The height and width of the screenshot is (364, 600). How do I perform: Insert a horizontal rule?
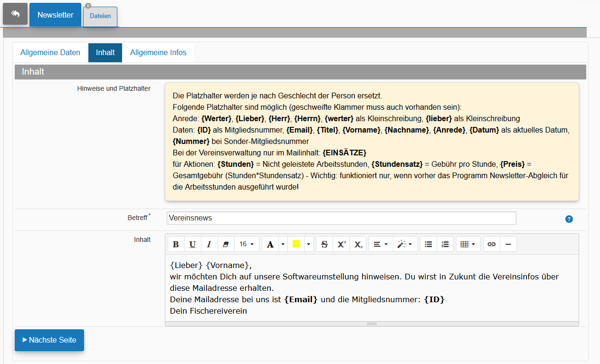tap(508, 244)
